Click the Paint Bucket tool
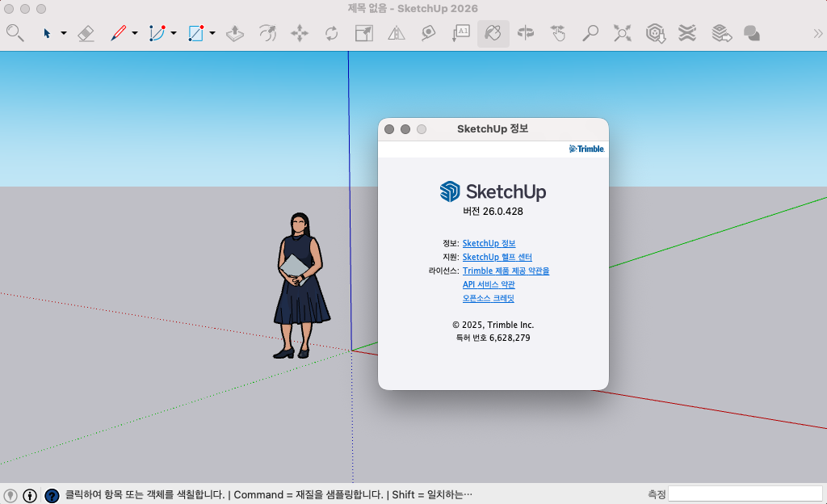 click(493, 33)
